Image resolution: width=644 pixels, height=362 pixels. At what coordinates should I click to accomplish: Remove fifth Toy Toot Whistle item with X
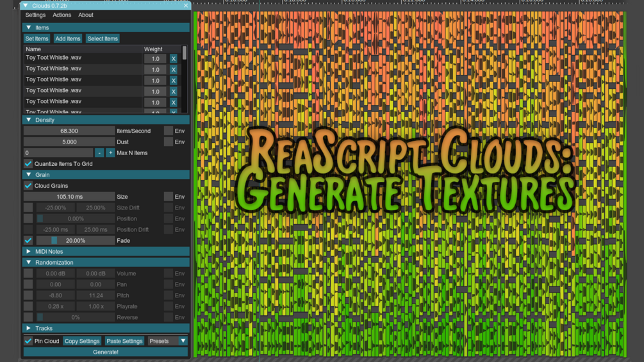[x=173, y=103]
